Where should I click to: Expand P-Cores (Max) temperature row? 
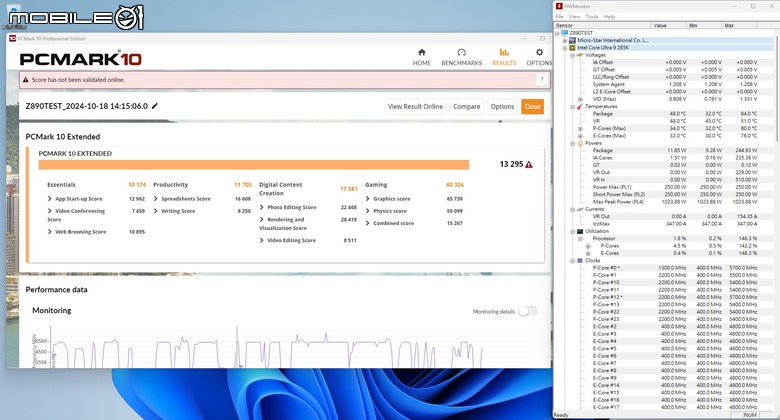point(580,128)
